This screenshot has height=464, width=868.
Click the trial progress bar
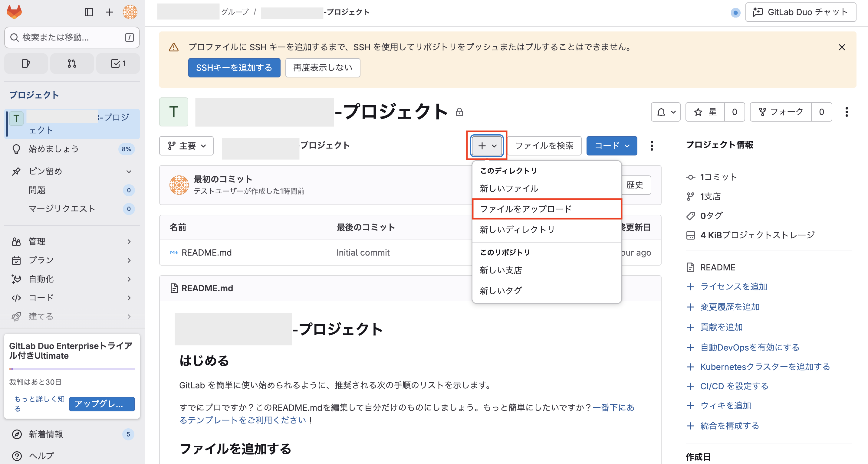pyautogui.click(x=72, y=369)
